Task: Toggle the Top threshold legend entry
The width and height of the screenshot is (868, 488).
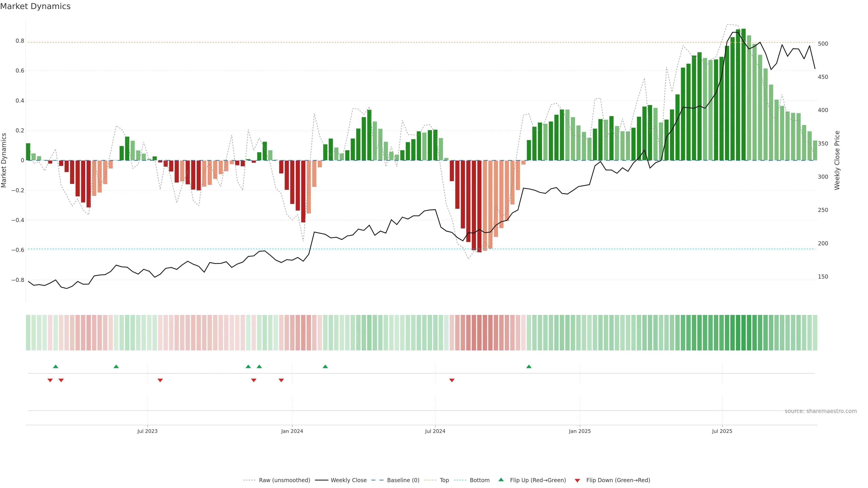Action: click(444, 480)
